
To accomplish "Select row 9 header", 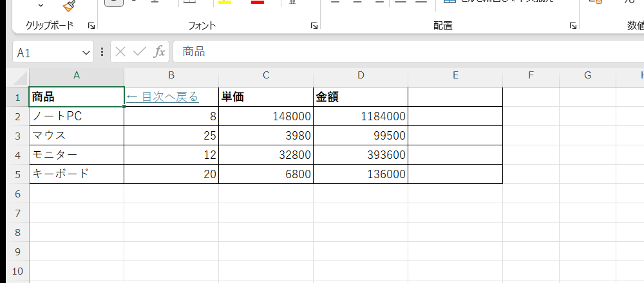I will point(17,251).
